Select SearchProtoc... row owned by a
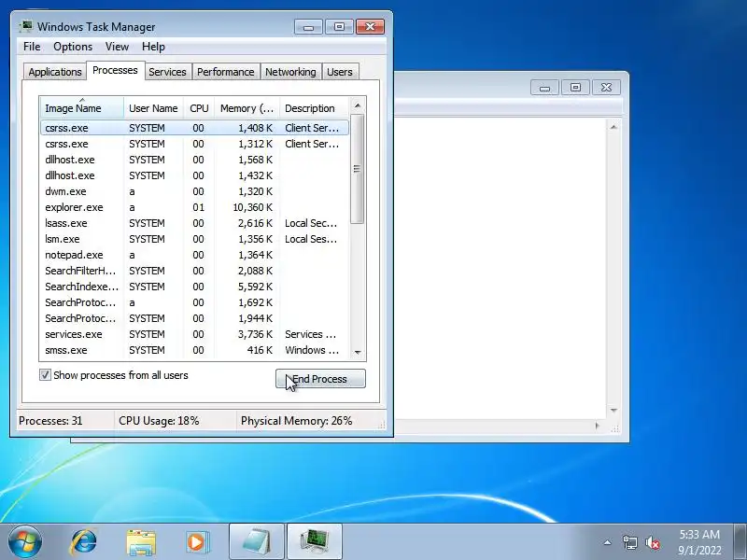 [194, 302]
